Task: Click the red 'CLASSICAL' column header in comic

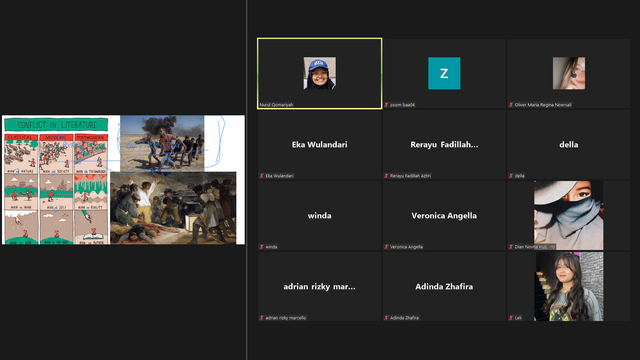Action: click(x=21, y=138)
